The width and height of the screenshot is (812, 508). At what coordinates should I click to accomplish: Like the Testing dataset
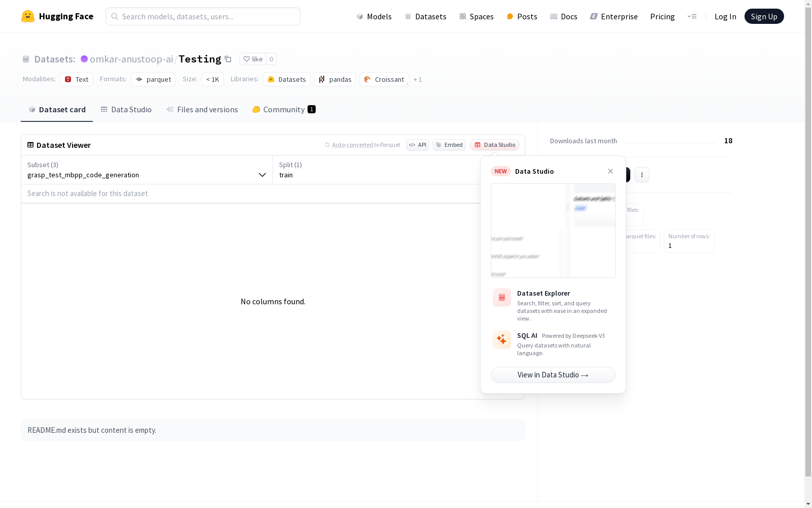coord(253,59)
